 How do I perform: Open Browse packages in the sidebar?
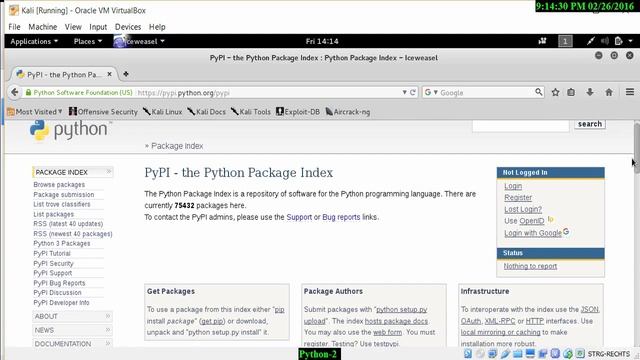coord(59,184)
